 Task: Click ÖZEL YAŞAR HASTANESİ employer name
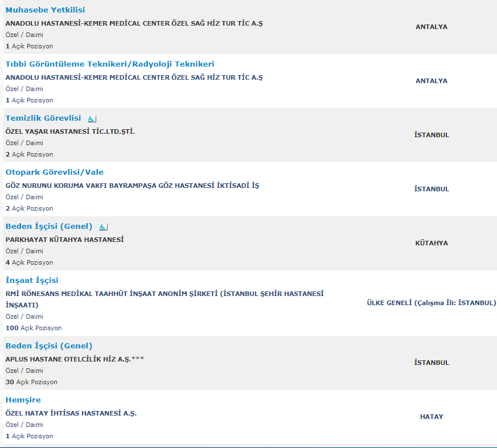tap(71, 131)
